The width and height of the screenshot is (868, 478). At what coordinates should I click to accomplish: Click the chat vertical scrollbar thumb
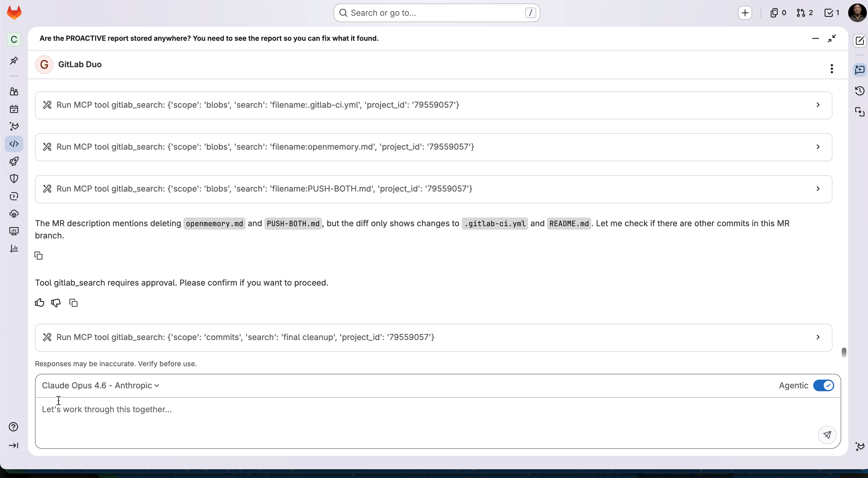[x=844, y=352]
